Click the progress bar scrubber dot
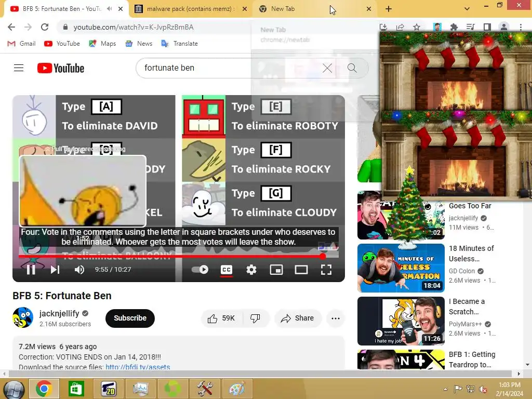Image resolution: width=532 pixels, height=399 pixels. click(323, 257)
